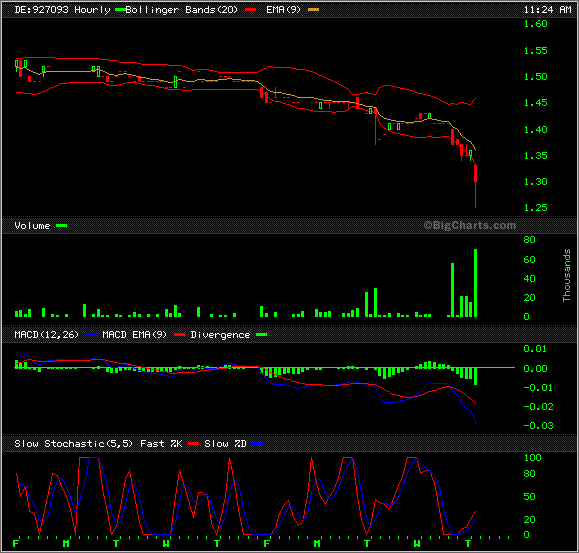The image size is (579, 553).
Task: Click the Bollinger Bands(20) legend text
Action: [x=181, y=10]
